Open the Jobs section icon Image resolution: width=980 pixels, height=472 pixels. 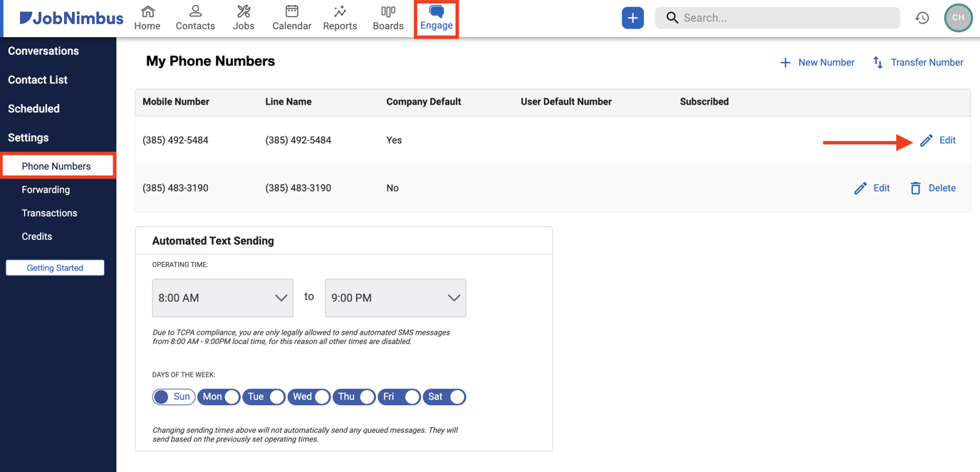click(244, 17)
